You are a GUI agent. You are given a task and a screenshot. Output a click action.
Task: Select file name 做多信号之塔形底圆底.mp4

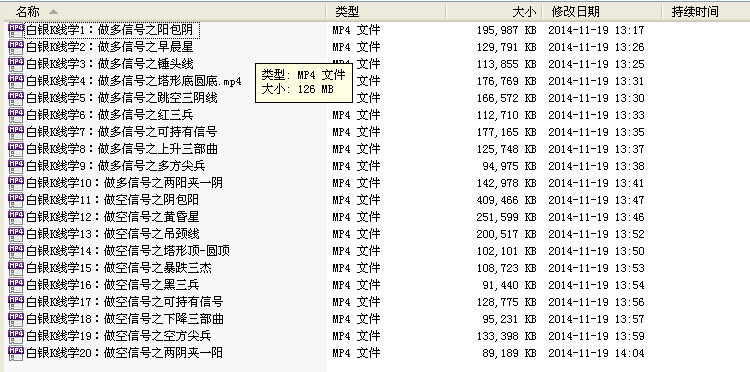point(169,81)
